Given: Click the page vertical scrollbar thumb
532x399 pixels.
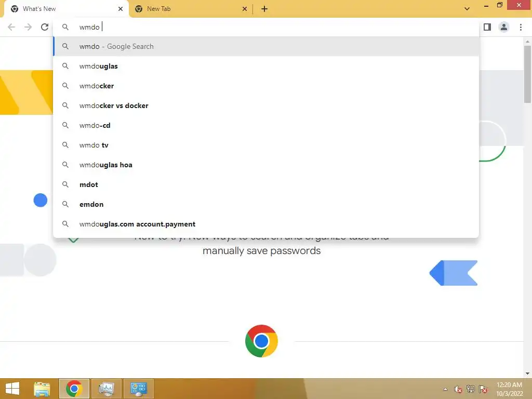Looking at the screenshot, I should [527, 74].
